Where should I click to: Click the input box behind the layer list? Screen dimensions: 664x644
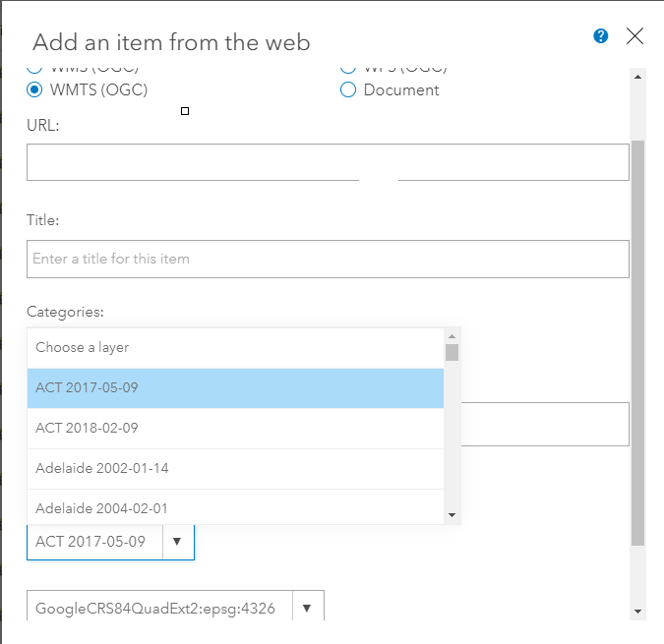tap(545, 424)
